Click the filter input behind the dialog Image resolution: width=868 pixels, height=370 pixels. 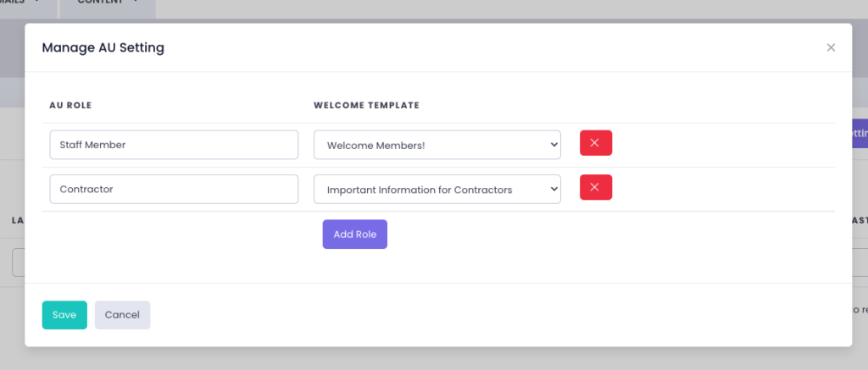click(x=18, y=262)
